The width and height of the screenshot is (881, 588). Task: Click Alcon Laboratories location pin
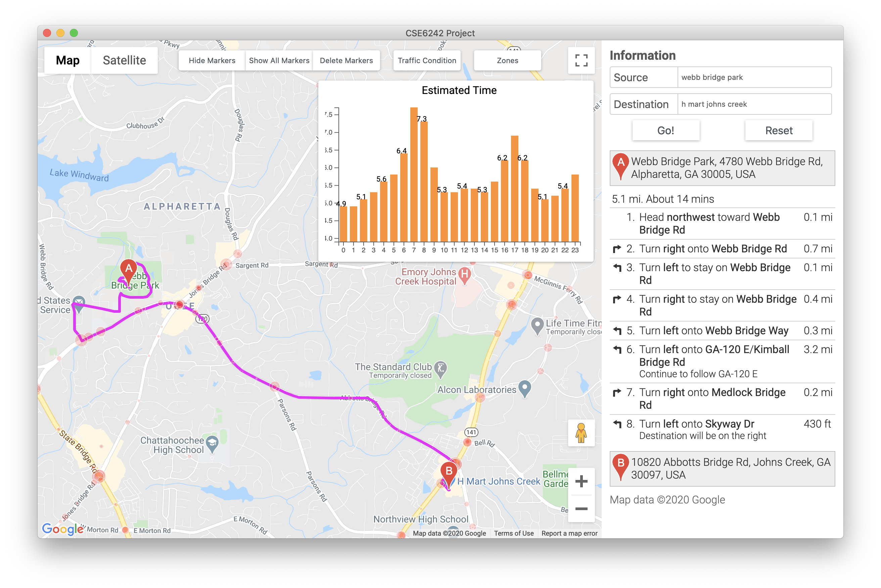pos(524,388)
